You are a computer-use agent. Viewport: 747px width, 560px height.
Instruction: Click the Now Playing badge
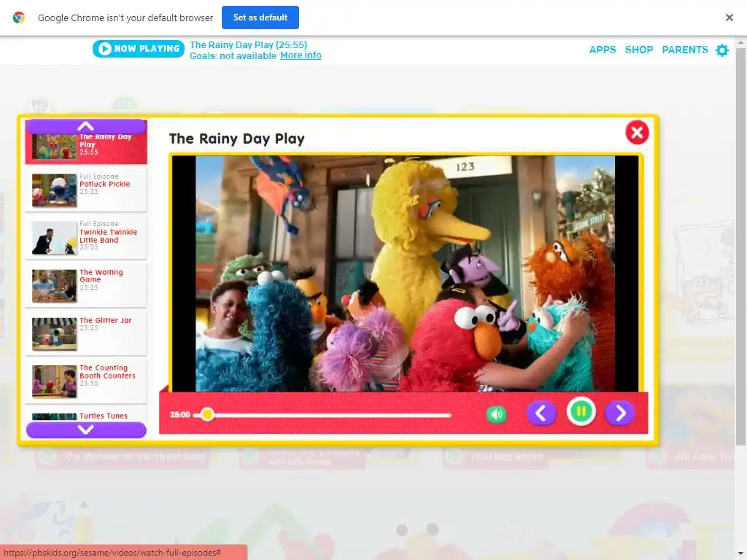click(x=138, y=49)
